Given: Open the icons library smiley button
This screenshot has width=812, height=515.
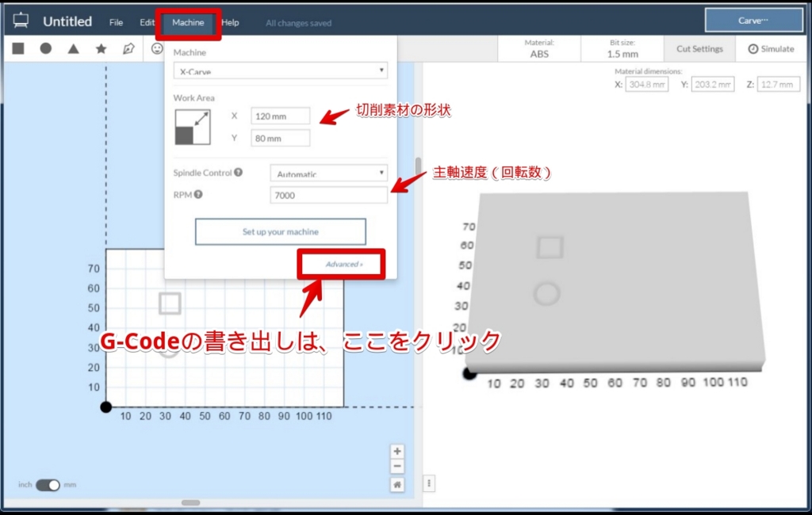Looking at the screenshot, I should 157,48.
